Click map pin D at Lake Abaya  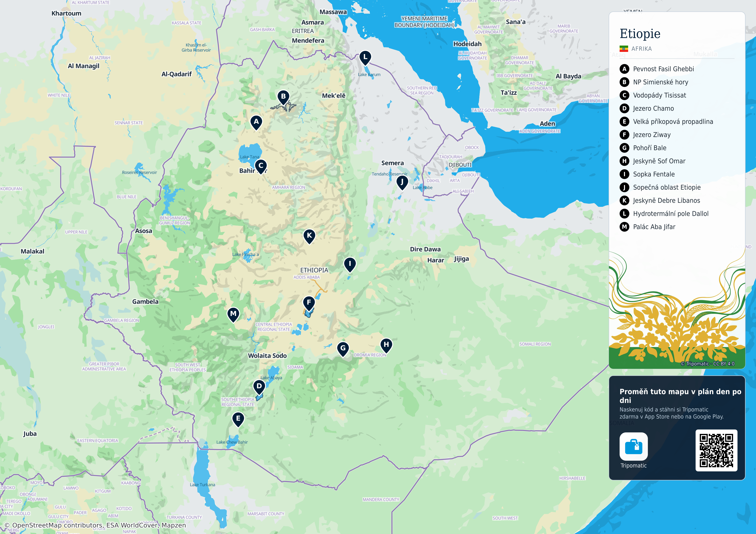point(259,387)
